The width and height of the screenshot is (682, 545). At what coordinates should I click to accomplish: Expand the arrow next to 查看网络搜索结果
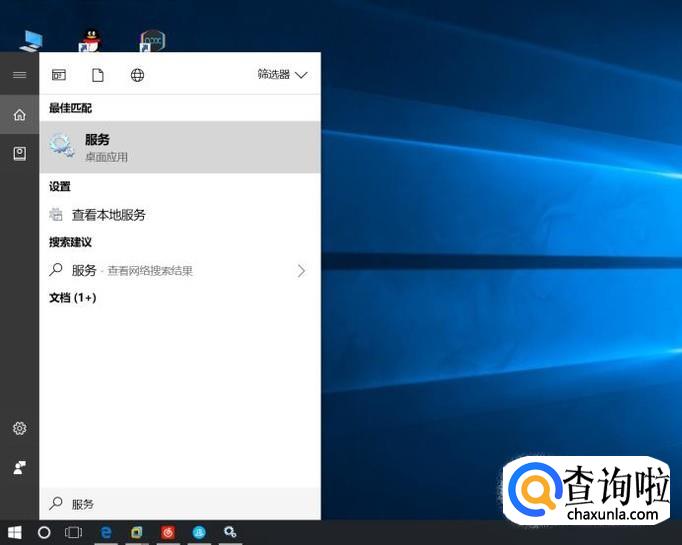(x=301, y=270)
